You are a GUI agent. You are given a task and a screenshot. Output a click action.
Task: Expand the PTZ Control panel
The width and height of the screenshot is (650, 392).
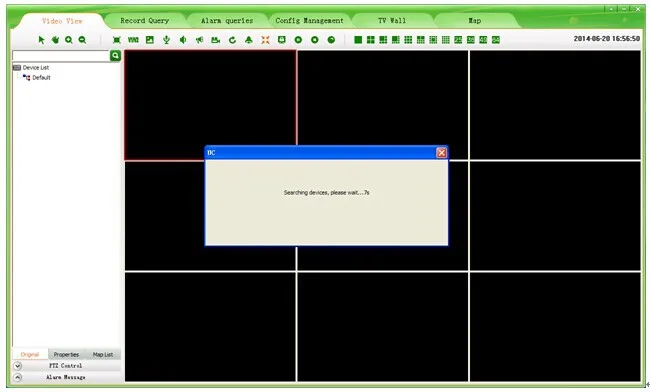click(x=17, y=366)
